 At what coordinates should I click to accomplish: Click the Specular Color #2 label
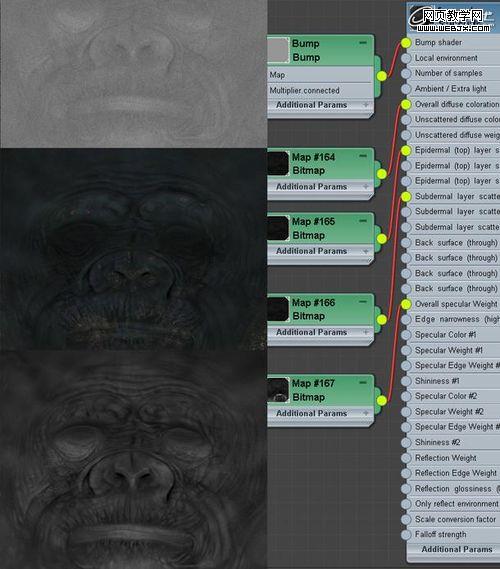coord(446,396)
